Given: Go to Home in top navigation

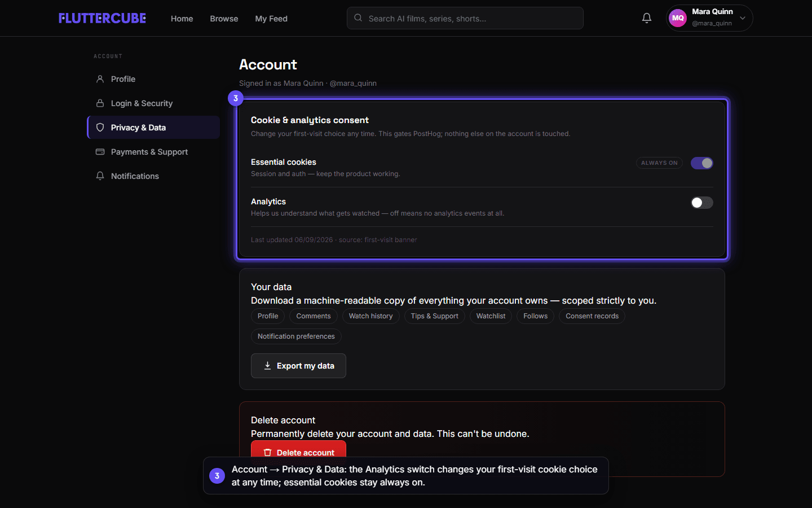Looking at the screenshot, I should [x=182, y=19].
